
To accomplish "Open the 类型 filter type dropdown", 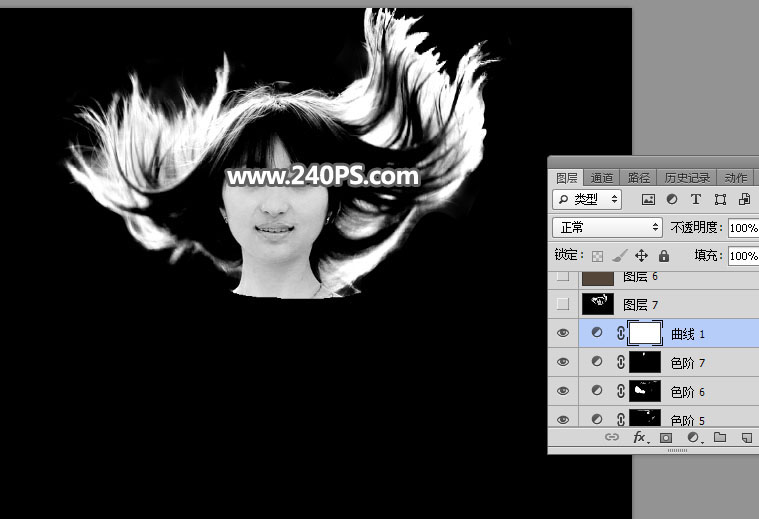I will [x=587, y=200].
